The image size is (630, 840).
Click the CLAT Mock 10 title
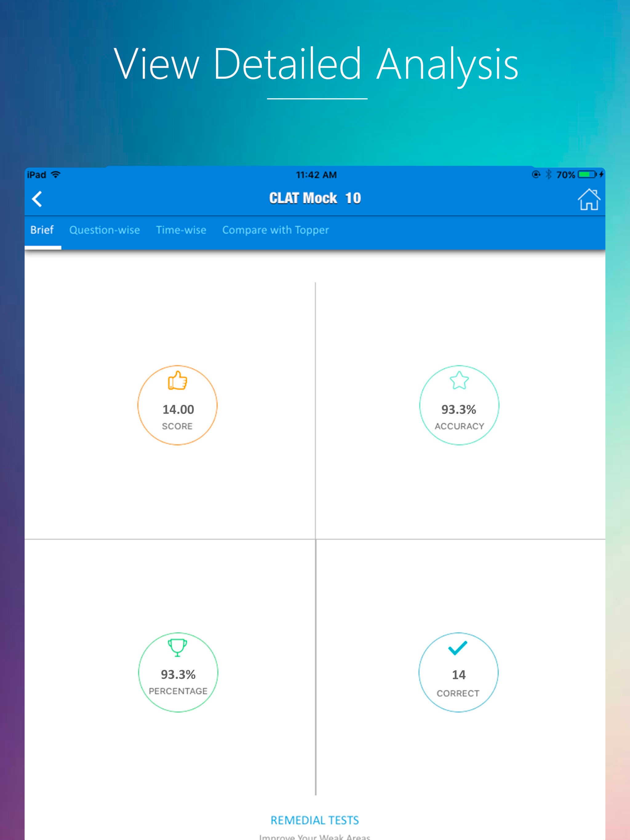coord(315,198)
